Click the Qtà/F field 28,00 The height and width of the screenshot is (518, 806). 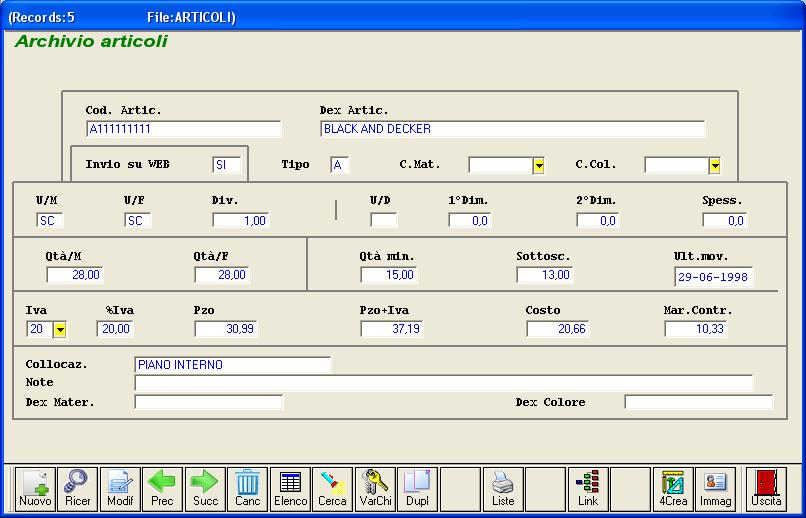click(222, 275)
